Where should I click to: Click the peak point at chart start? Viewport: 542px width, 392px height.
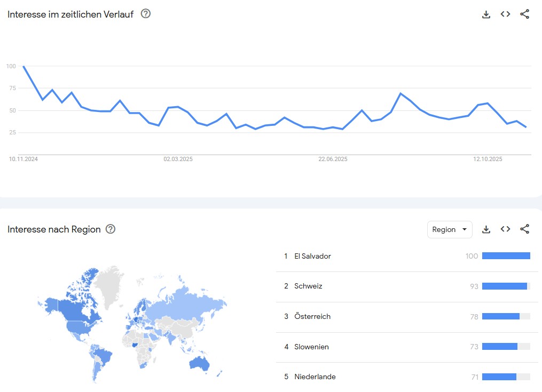click(23, 66)
